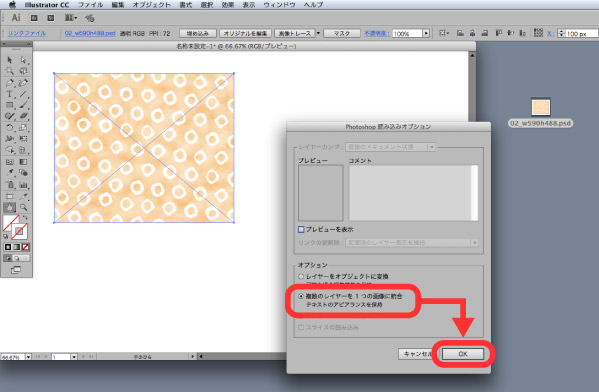Activate the Line Segment tool

coord(23,94)
